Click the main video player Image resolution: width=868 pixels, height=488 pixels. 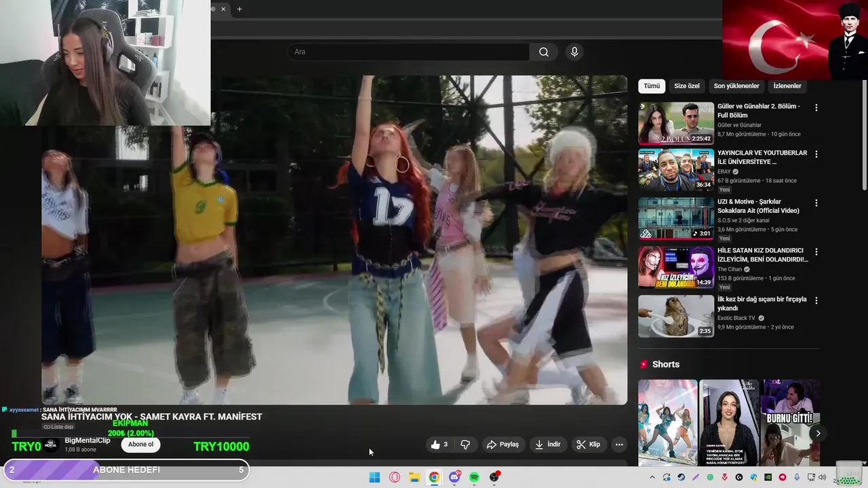point(334,240)
